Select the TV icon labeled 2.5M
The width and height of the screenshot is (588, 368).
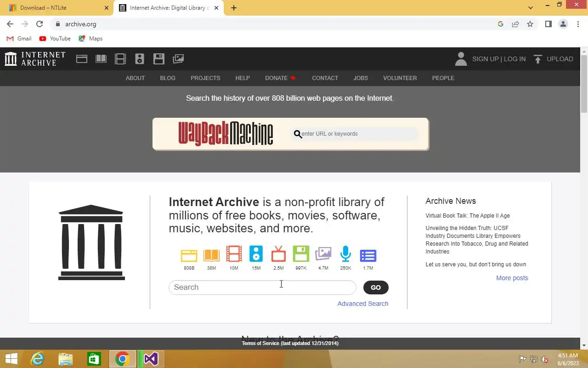(278, 254)
